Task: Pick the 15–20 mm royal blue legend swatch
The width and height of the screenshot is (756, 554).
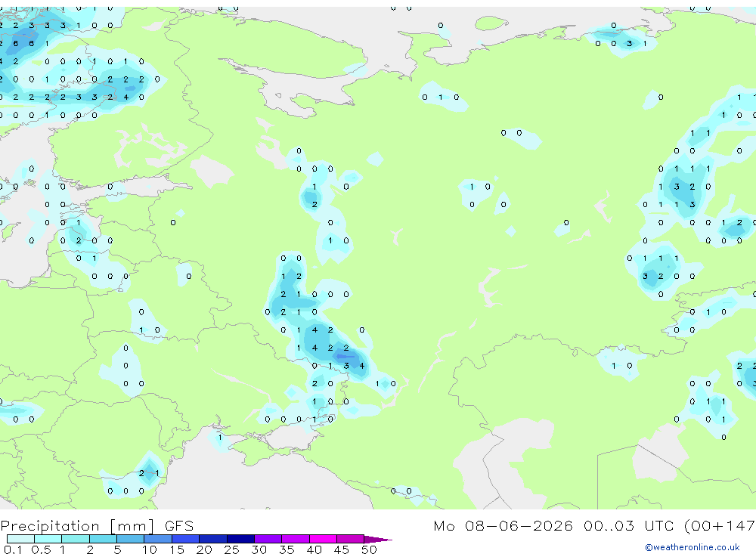Action: [185, 539]
